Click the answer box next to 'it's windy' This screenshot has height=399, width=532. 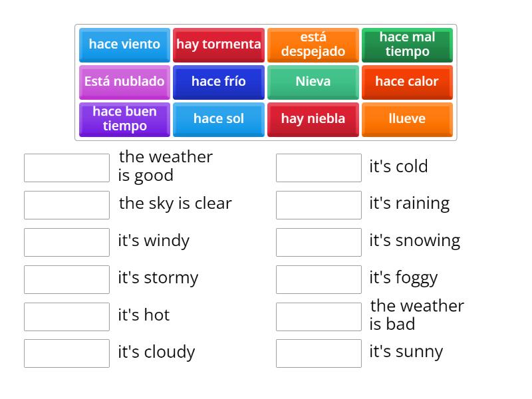click(x=66, y=242)
